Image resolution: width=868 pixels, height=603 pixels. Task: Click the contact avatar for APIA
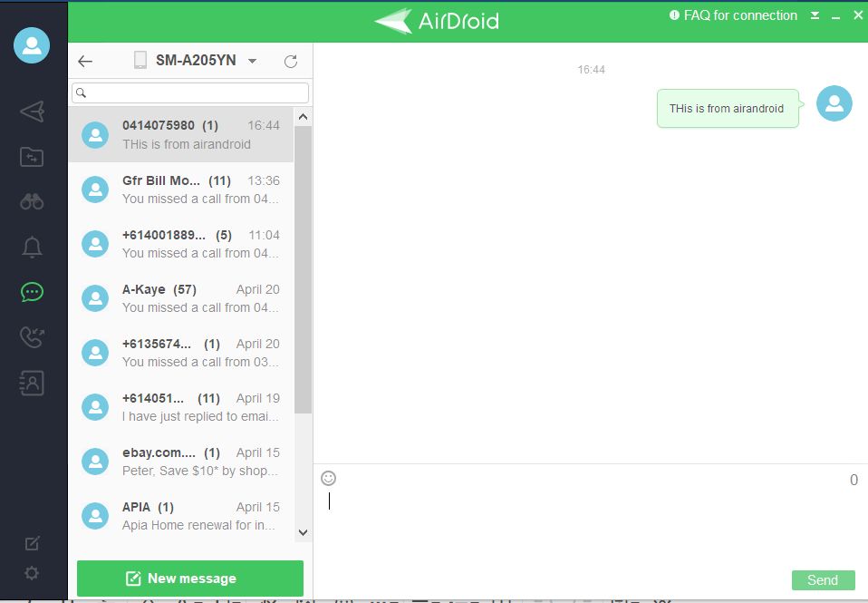pos(95,516)
